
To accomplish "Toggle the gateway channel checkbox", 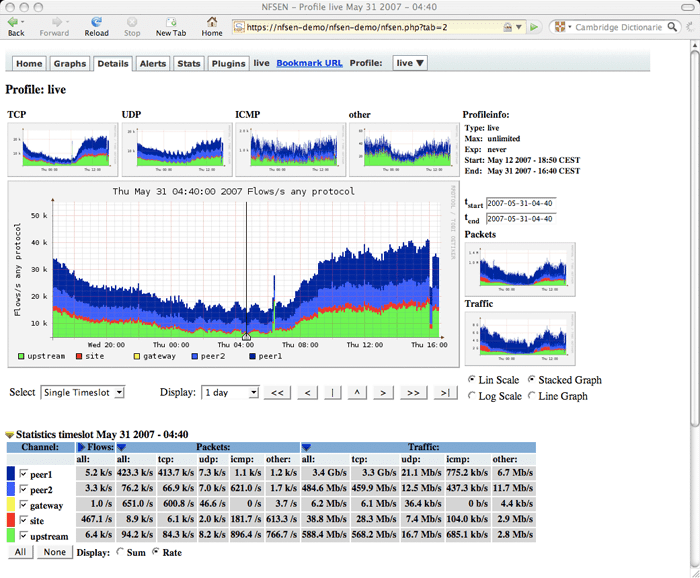I will point(24,504).
